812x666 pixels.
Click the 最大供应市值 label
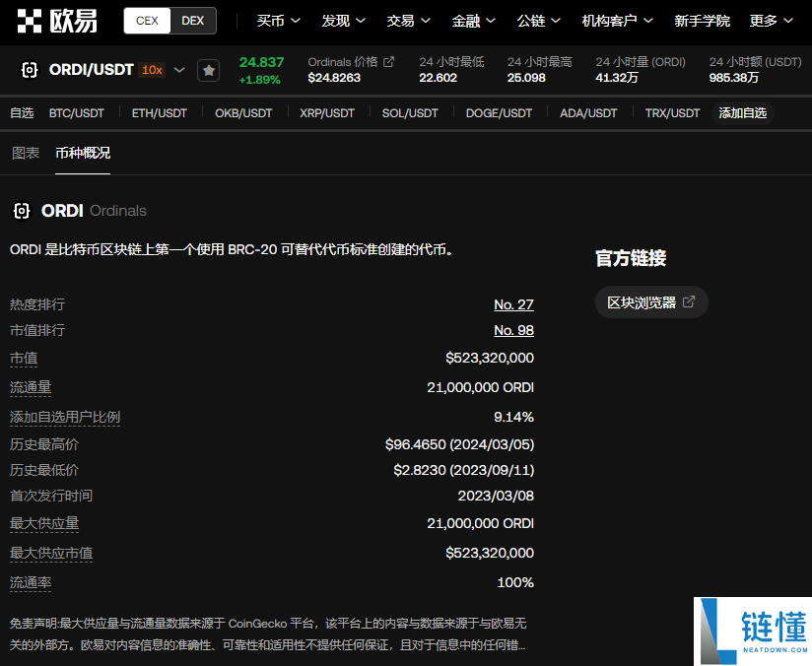tap(51, 553)
